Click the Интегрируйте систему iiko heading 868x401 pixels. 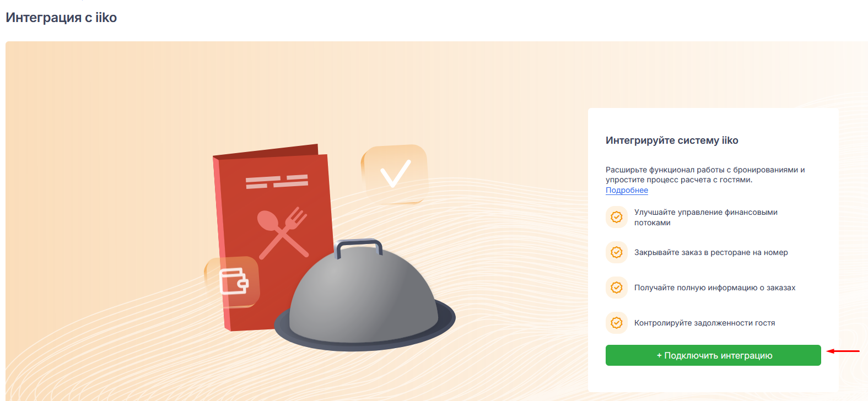[x=672, y=140]
